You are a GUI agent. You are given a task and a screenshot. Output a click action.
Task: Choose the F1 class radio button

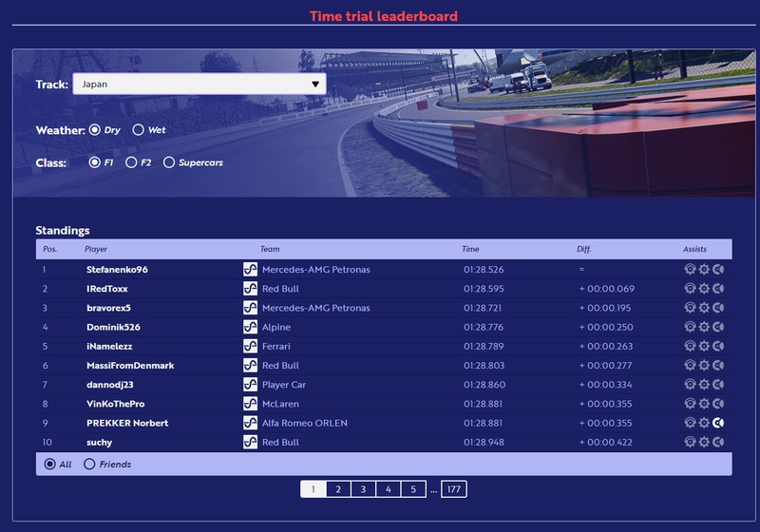coord(94,162)
